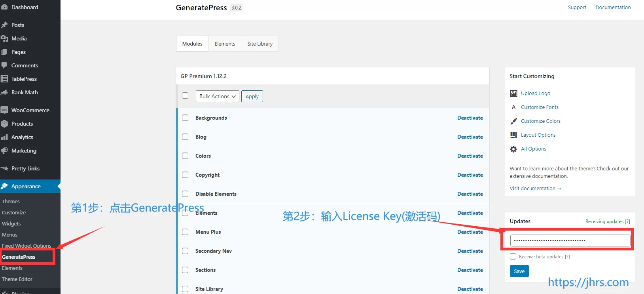Click the Posts pushpin icon in sidebar
The height and width of the screenshot is (294, 644).
click(5, 25)
